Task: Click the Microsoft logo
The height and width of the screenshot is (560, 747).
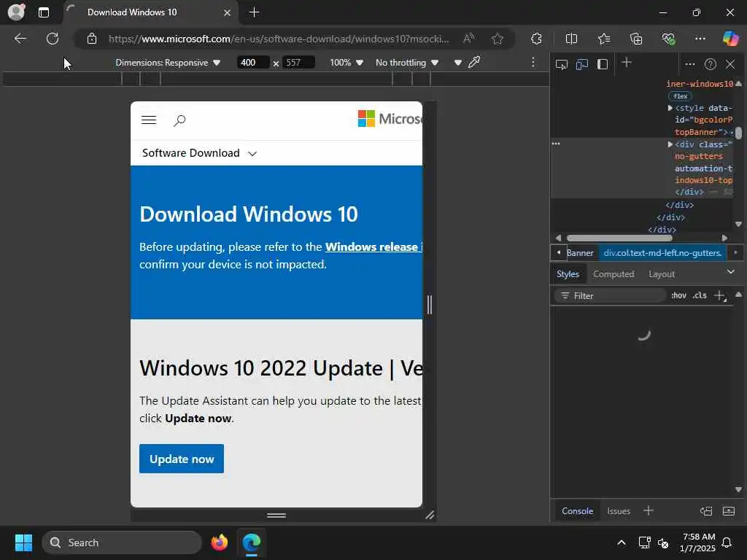Action: (x=390, y=119)
